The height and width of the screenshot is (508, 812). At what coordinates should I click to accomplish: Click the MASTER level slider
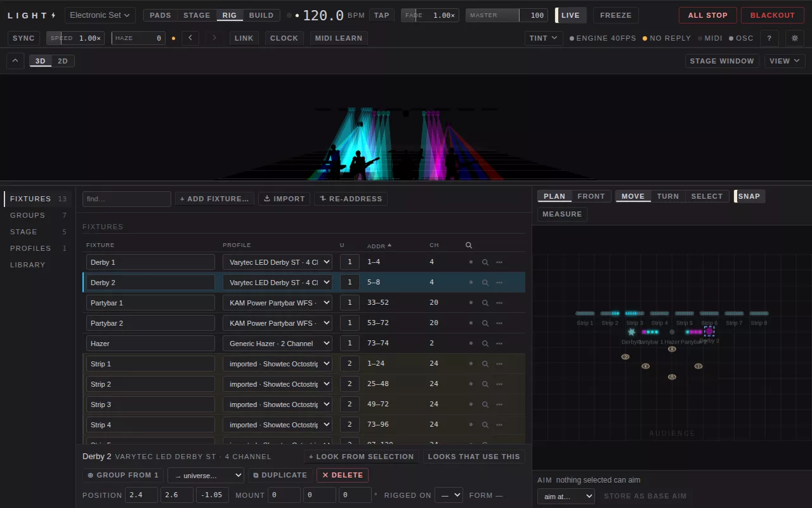pos(507,15)
